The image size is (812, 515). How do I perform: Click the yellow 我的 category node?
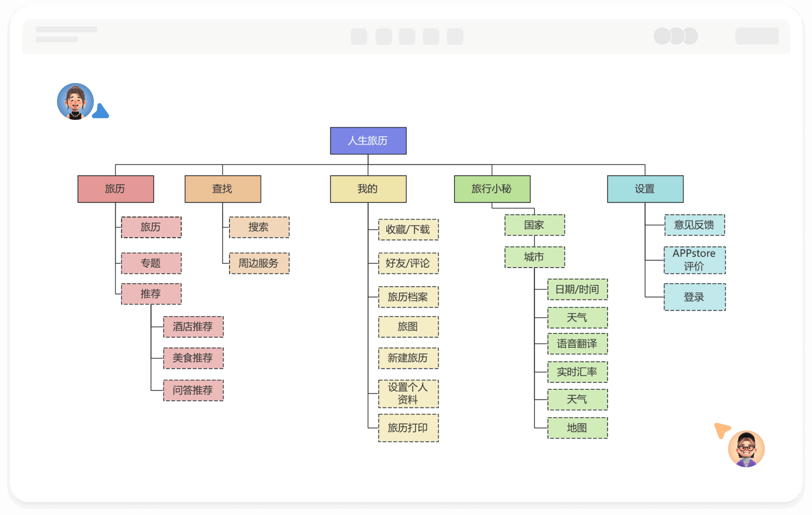pos(368,189)
